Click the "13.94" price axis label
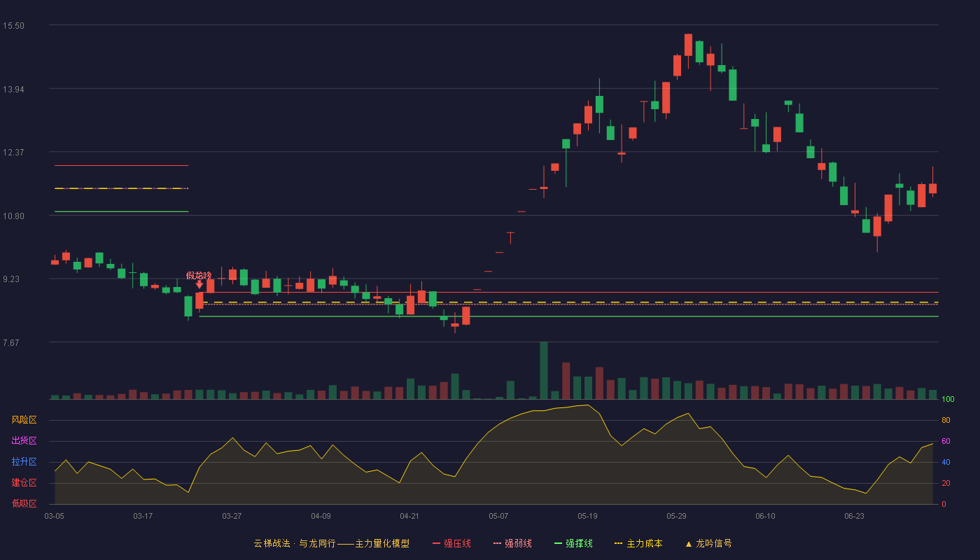This screenshot has width=980, height=560. [x=13, y=90]
